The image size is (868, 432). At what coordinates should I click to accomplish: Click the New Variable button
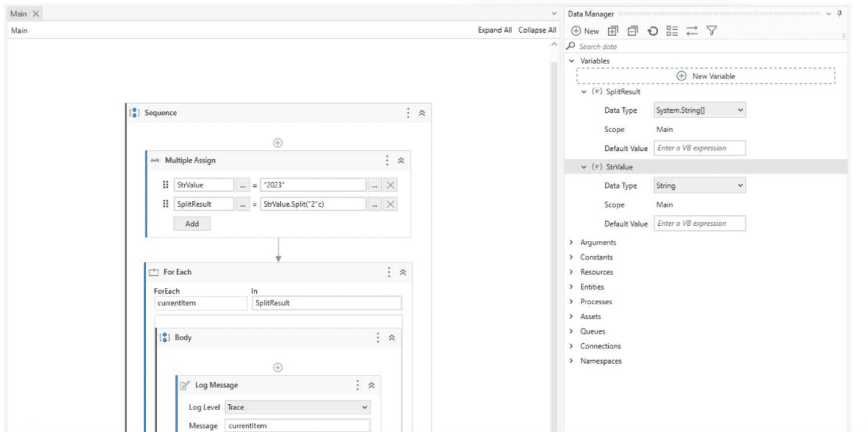click(x=706, y=76)
